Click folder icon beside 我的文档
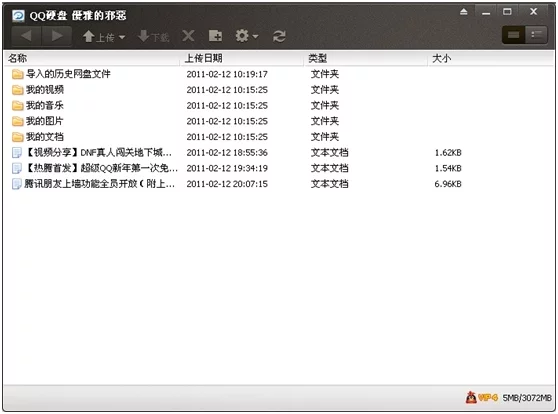 coord(17,137)
